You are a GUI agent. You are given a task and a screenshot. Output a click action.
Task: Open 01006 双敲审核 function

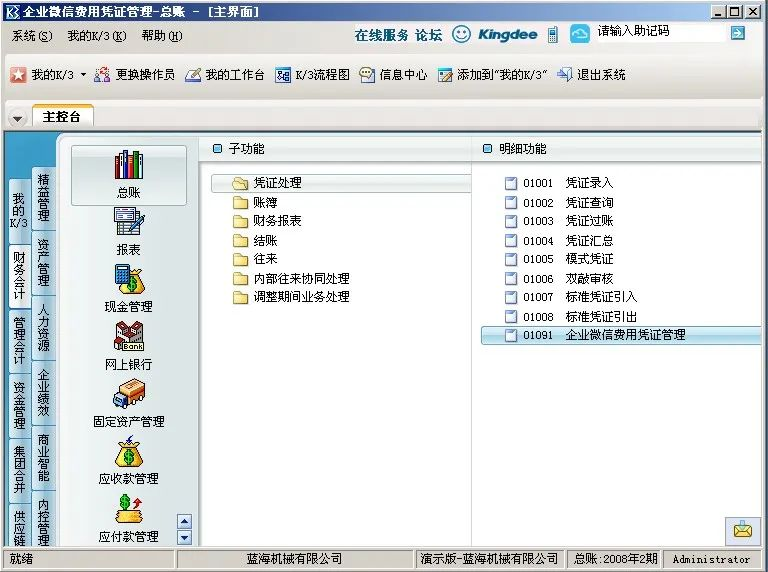(x=559, y=279)
